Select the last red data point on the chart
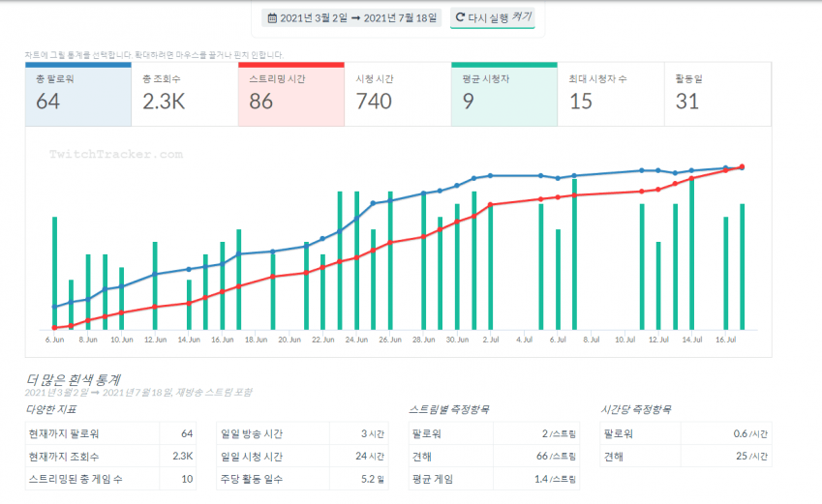 [x=742, y=167]
